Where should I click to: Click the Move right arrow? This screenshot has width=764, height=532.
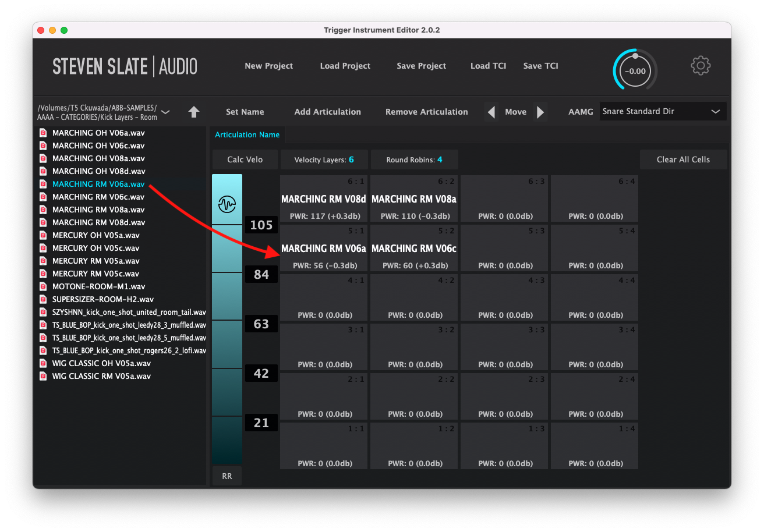pos(540,112)
